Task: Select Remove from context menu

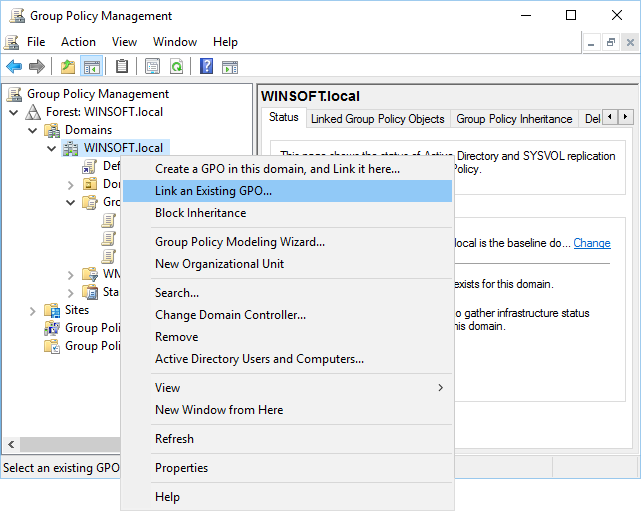Action: click(x=287, y=337)
